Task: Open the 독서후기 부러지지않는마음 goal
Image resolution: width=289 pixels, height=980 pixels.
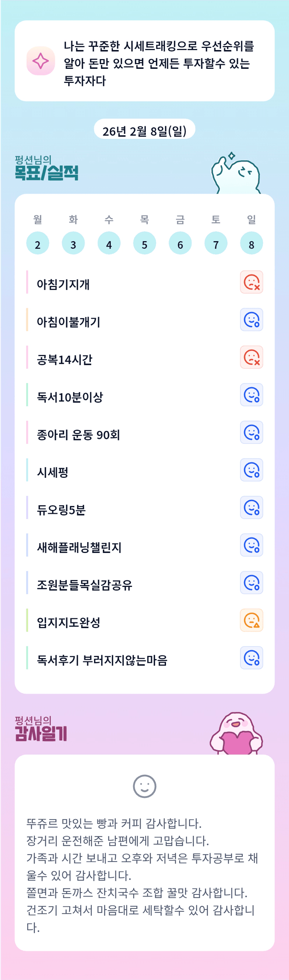Action: (x=102, y=660)
